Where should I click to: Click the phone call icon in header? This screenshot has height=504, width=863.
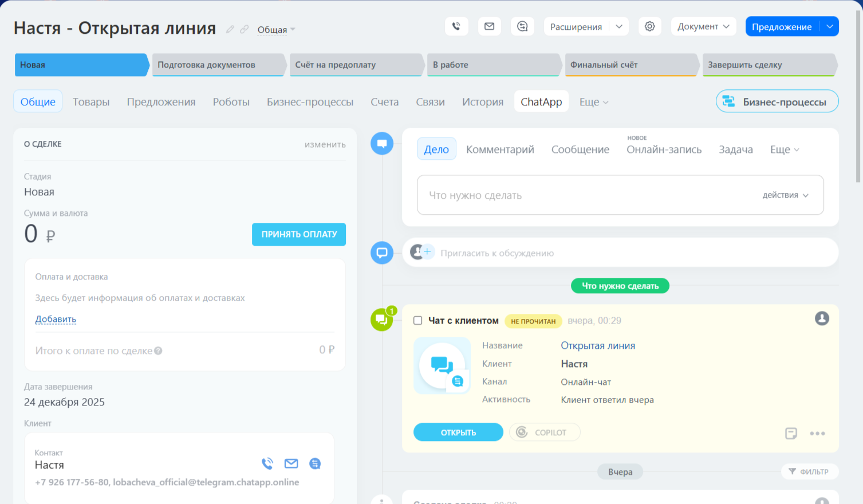456,26
